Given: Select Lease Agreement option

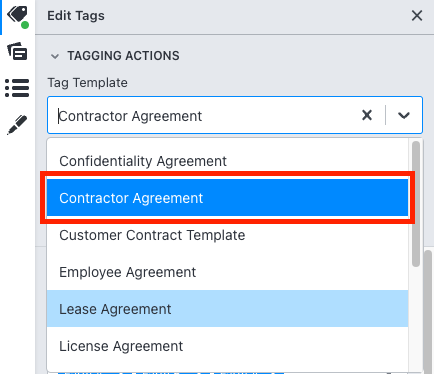Looking at the screenshot, I should point(227,309).
